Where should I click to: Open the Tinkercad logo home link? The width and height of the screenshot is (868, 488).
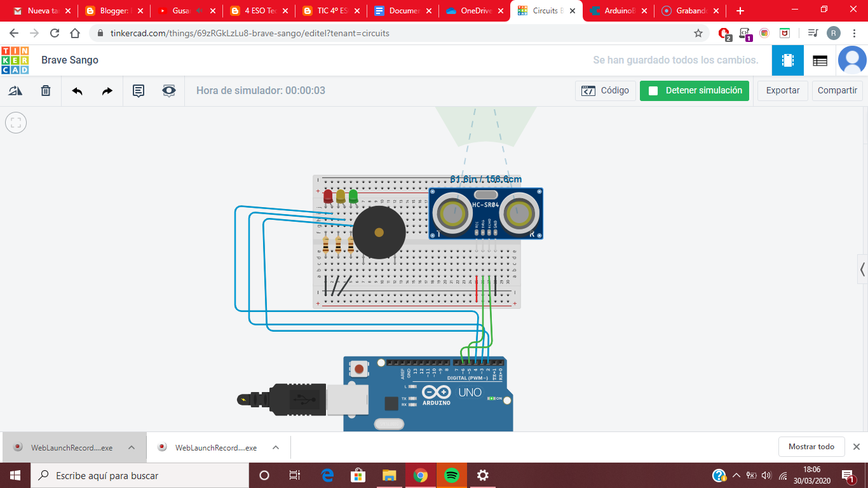(x=15, y=60)
